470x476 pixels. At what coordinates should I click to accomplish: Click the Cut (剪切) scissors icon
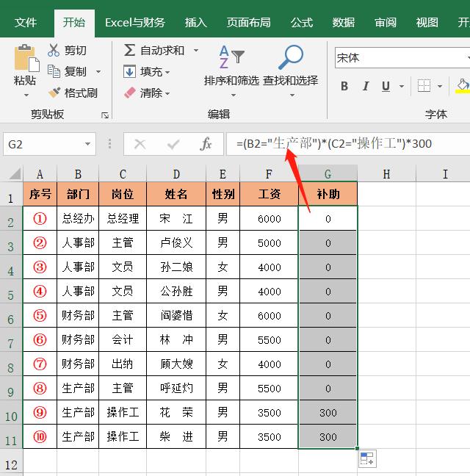pyautogui.click(x=54, y=51)
